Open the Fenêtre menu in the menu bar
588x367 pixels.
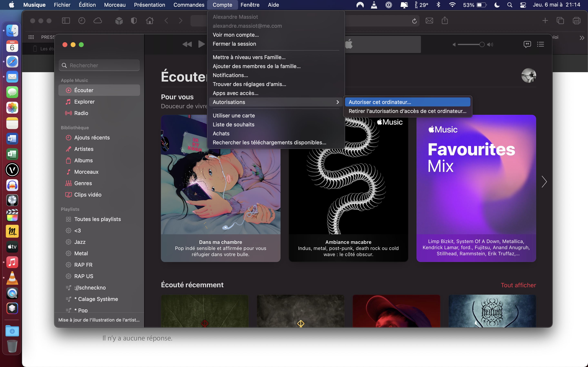click(x=250, y=5)
